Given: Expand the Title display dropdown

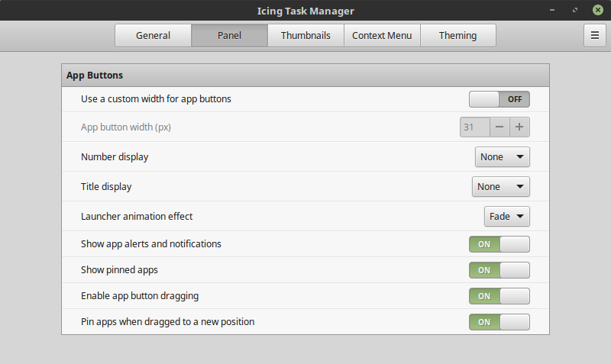Looking at the screenshot, I should point(500,187).
